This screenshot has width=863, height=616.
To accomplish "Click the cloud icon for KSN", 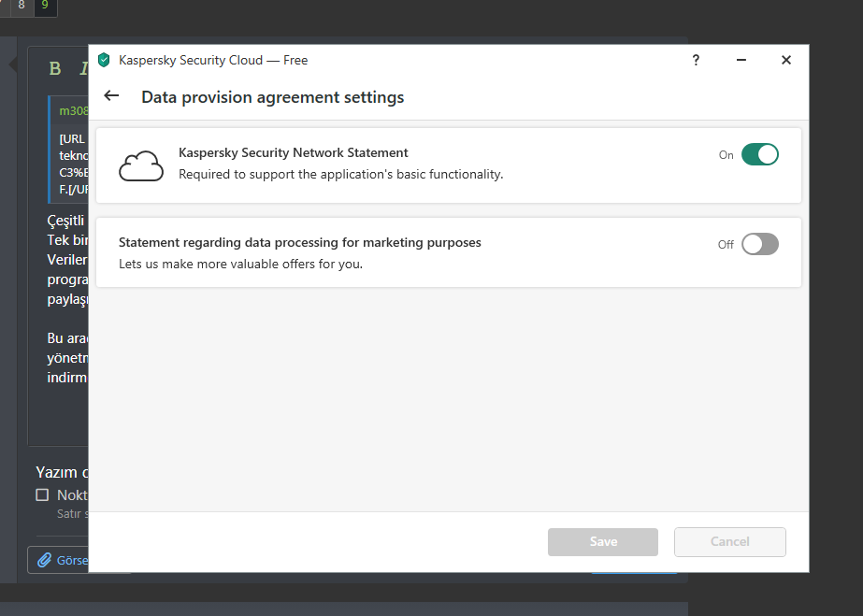I will pyautogui.click(x=141, y=165).
